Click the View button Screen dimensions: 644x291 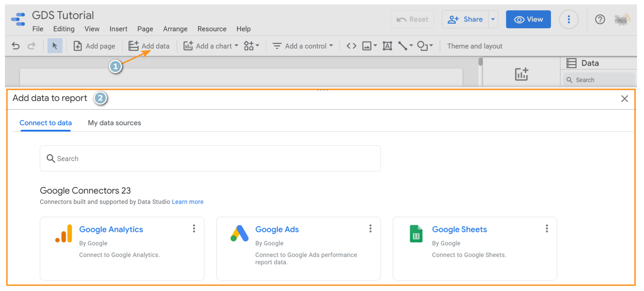coord(528,19)
